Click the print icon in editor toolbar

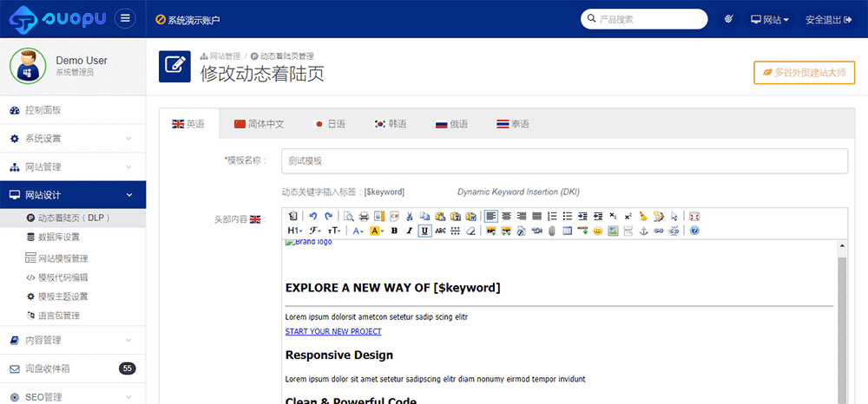[x=364, y=216]
